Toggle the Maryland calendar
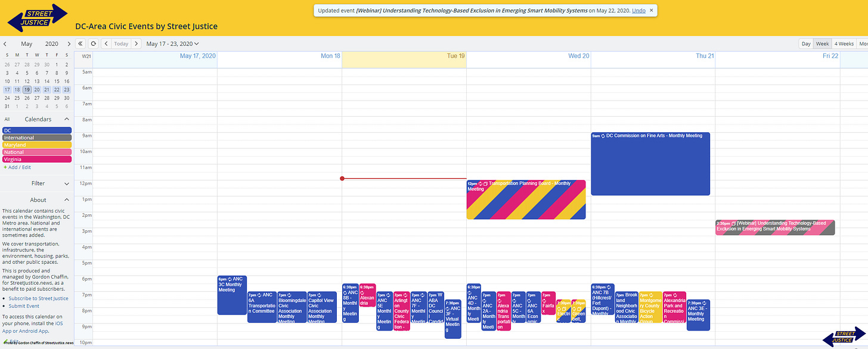Screen dimensions: 868x349 [37, 145]
